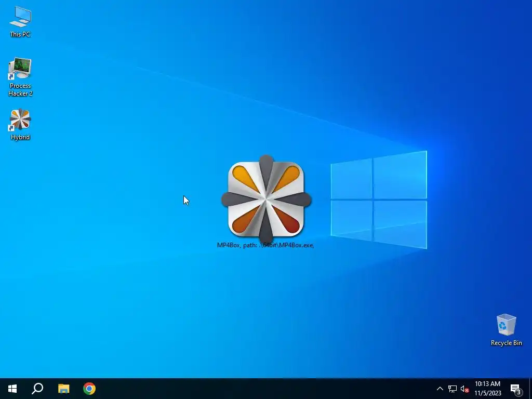
Task: Select the This PC desktop icon
Action: [x=20, y=21]
